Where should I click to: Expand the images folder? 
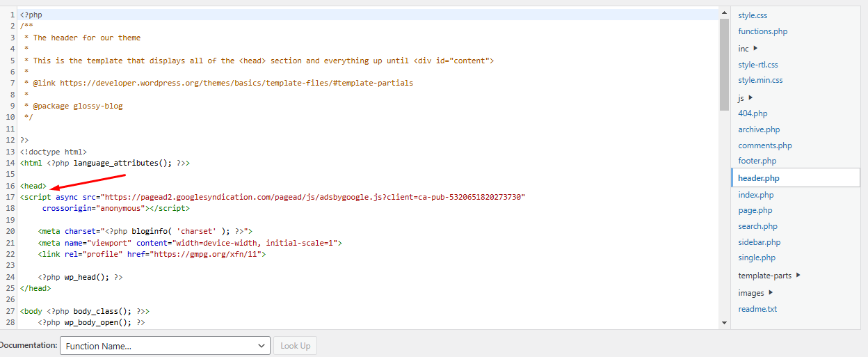coord(755,293)
